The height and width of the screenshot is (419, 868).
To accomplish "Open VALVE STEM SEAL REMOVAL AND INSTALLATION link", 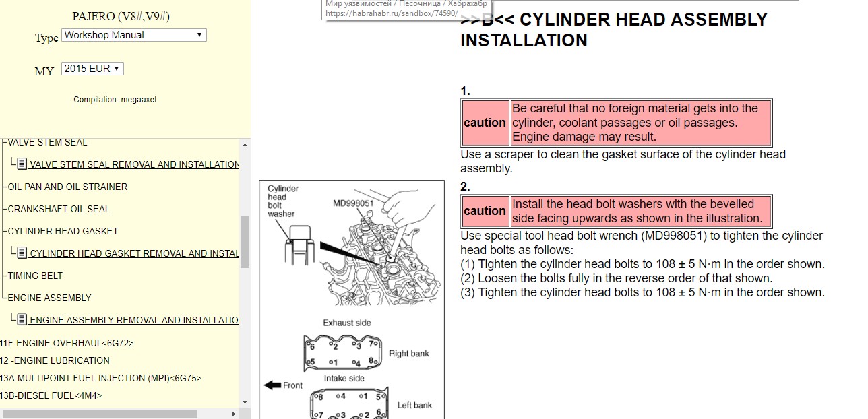I will point(134,164).
